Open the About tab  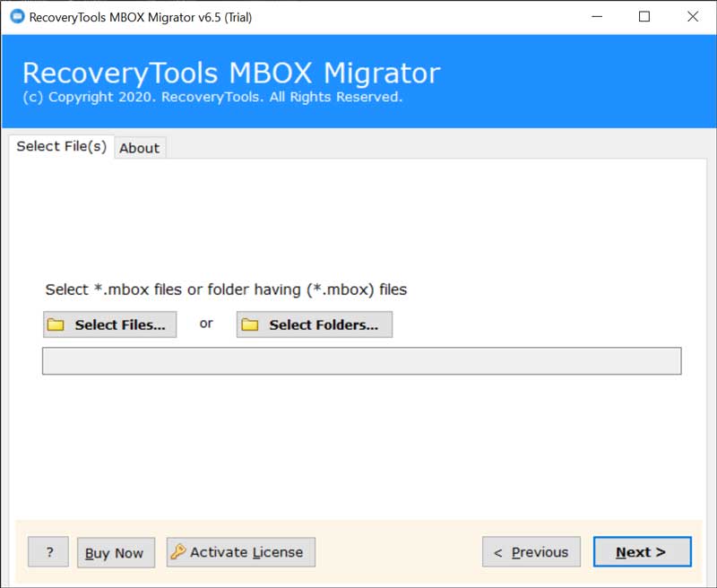click(x=140, y=148)
